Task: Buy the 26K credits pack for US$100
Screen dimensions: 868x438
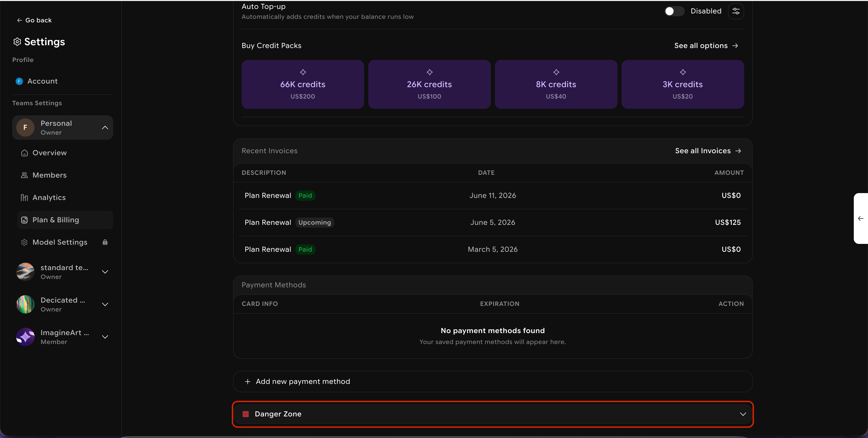Action: (429, 84)
